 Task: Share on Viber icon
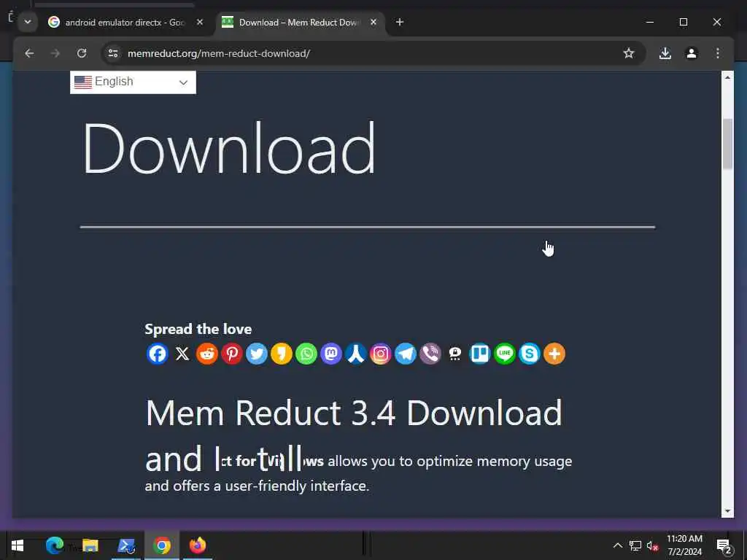coord(430,354)
